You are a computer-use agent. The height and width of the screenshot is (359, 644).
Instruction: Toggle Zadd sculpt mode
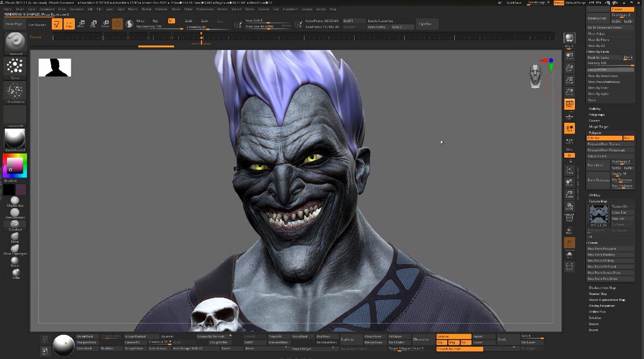189,21
